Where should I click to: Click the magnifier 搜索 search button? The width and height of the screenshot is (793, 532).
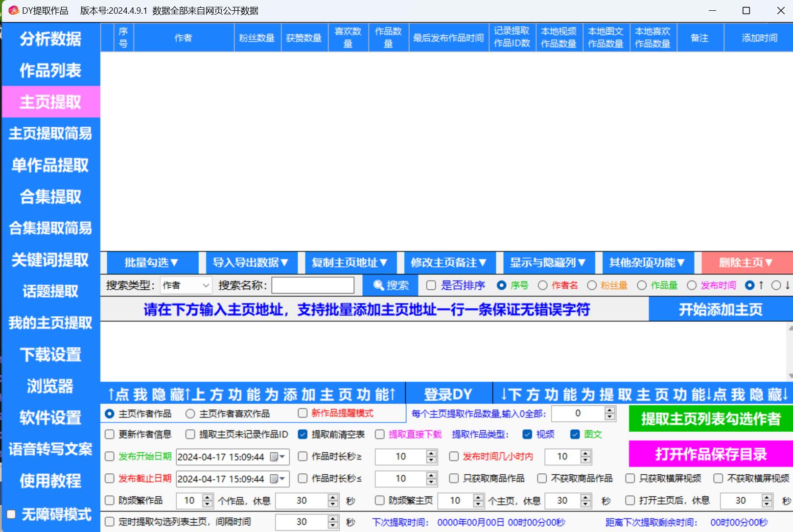click(390, 285)
